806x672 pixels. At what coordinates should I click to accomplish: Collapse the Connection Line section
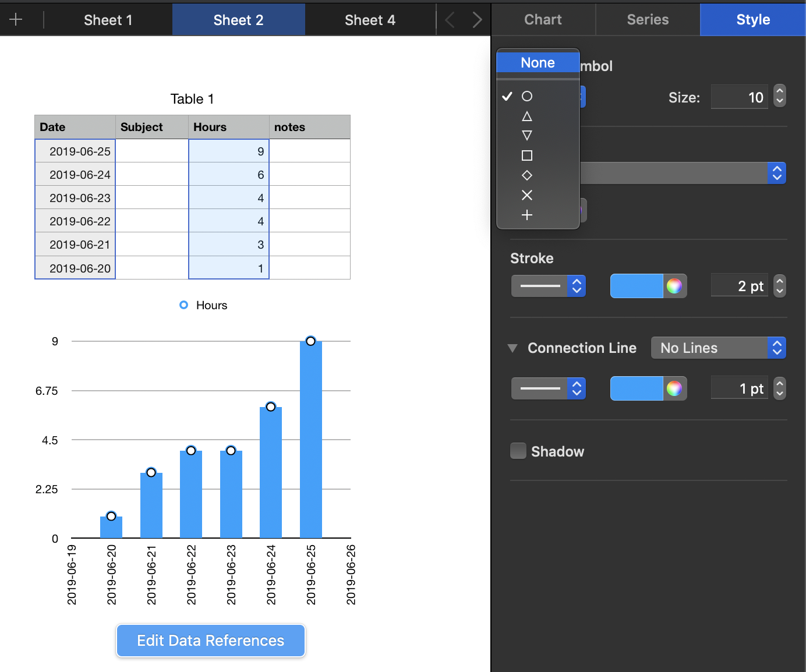[x=512, y=348]
